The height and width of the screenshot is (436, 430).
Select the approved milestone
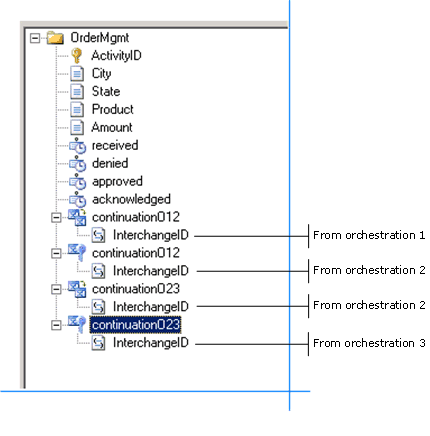(117, 182)
